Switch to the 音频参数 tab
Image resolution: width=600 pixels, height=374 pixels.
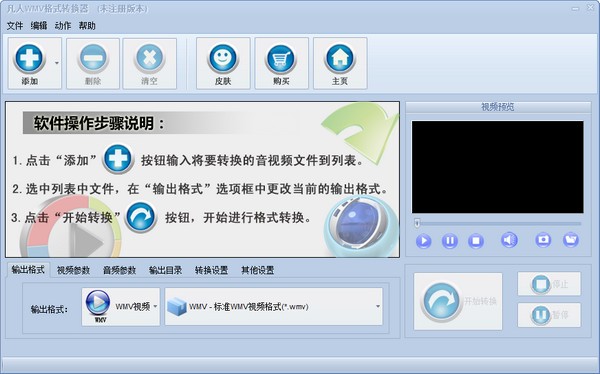pos(119,270)
